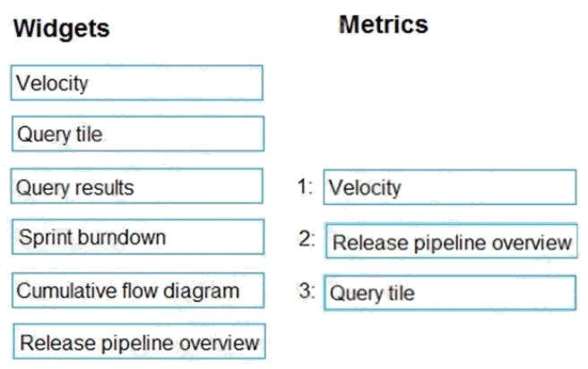Viewport: 588px width, 369px height.
Task: Select the Velocity widget in Widgets list
Action: point(137,83)
